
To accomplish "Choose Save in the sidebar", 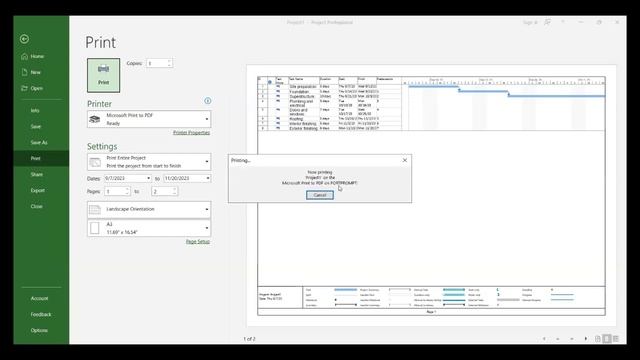I will 41,127.
